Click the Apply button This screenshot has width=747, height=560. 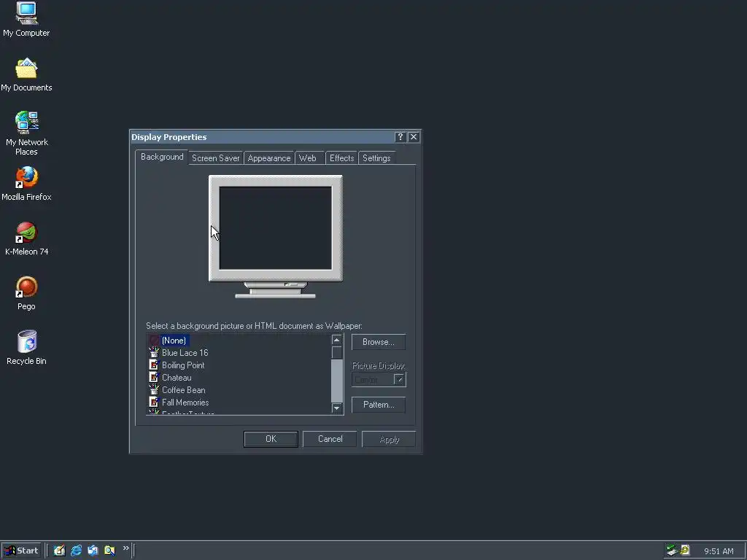(389, 439)
